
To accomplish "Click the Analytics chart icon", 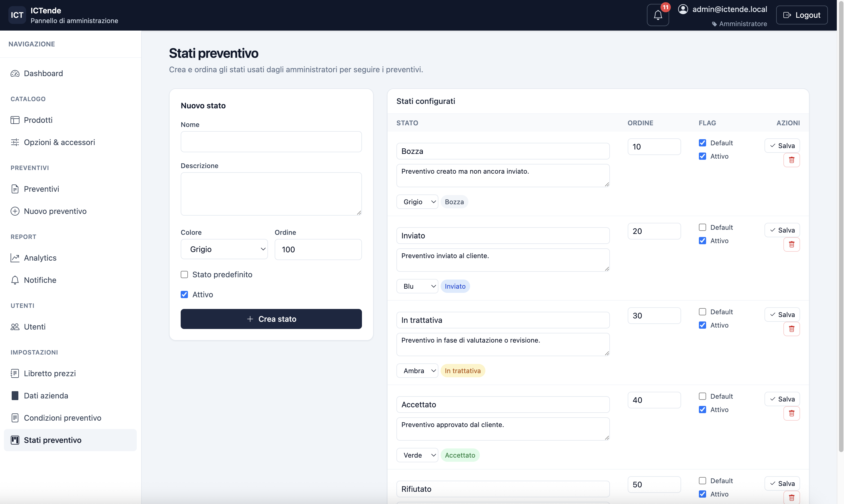I will (x=15, y=258).
